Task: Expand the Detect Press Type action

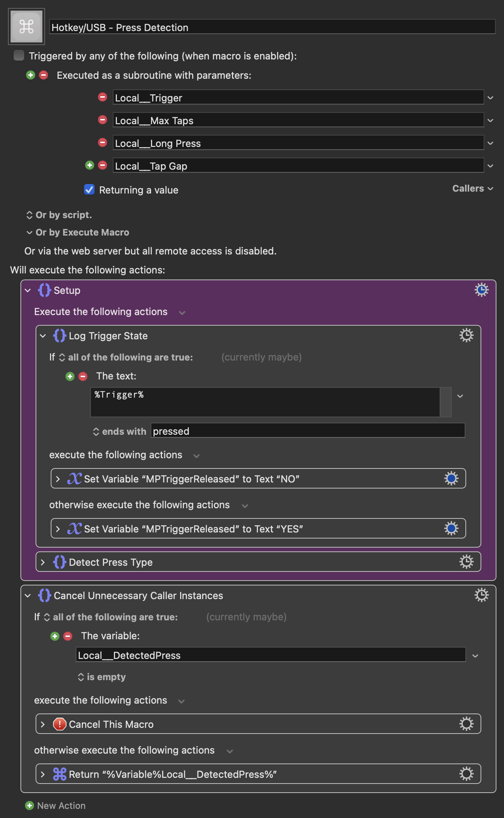Action: tap(43, 562)
